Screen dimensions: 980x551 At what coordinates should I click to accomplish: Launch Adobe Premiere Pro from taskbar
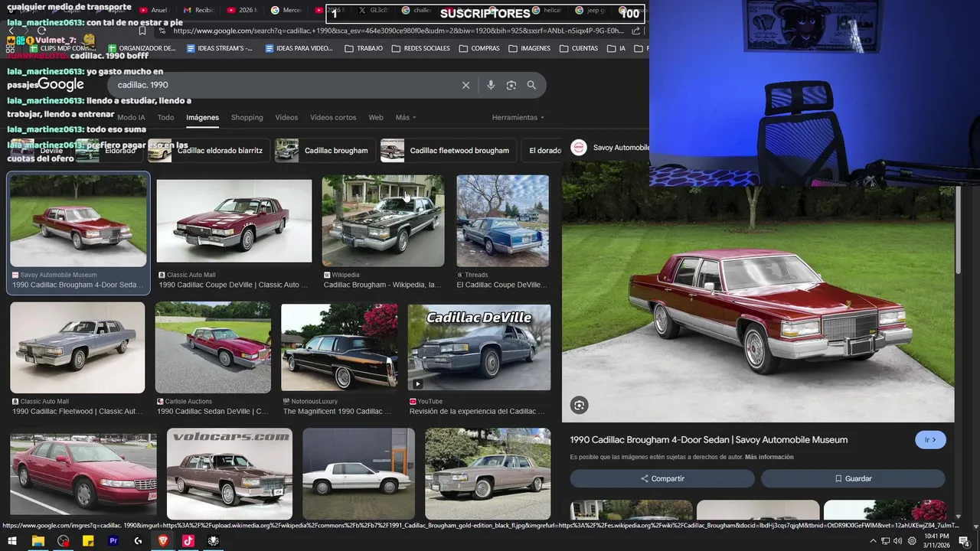(x=113, y=541)
